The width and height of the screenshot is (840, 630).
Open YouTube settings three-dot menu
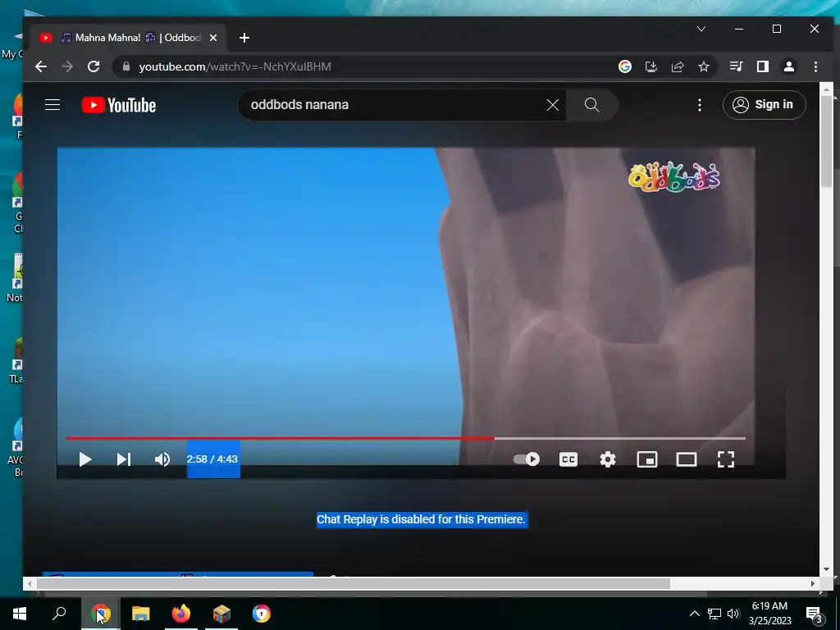point(700,105)
